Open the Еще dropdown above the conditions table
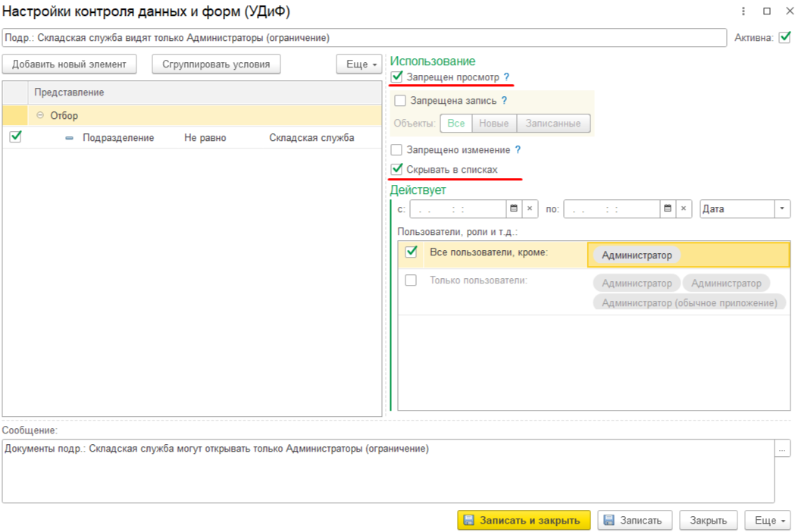This screenshot has width=795, height=532. (359, 64)
